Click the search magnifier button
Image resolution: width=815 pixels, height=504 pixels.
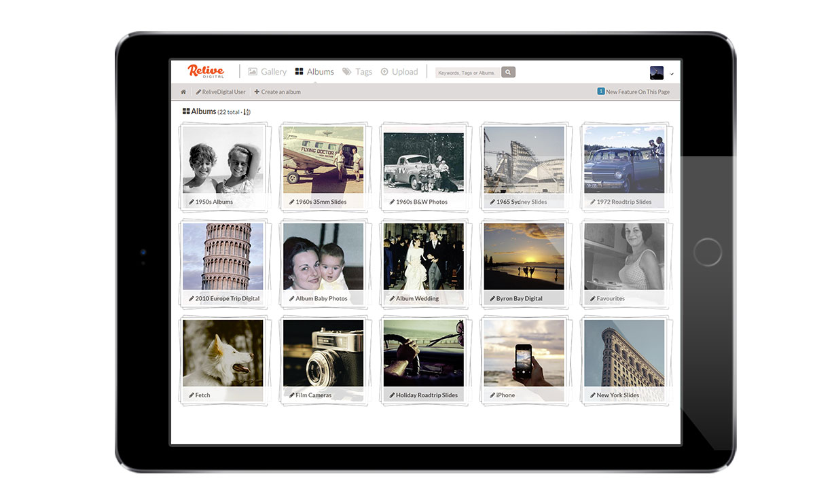click(509, 71)
